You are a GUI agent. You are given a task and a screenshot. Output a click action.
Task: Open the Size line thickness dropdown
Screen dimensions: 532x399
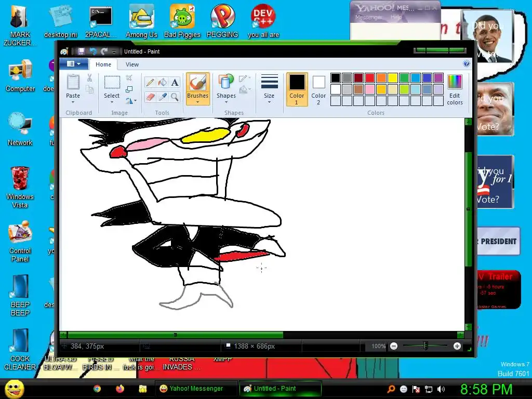click(x=269, y=89)
